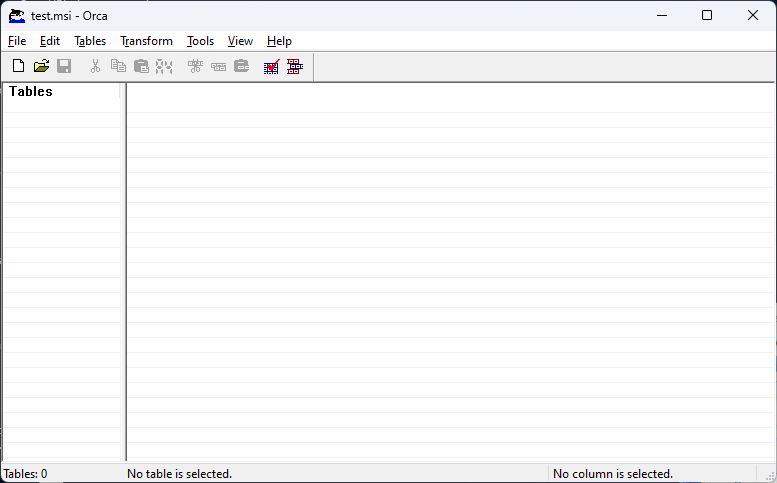This screenshot has height=483, width=777.
Task: Click the 'test.msi - Orca' window title
Action: pyautogui.click(x=69, y=16)
